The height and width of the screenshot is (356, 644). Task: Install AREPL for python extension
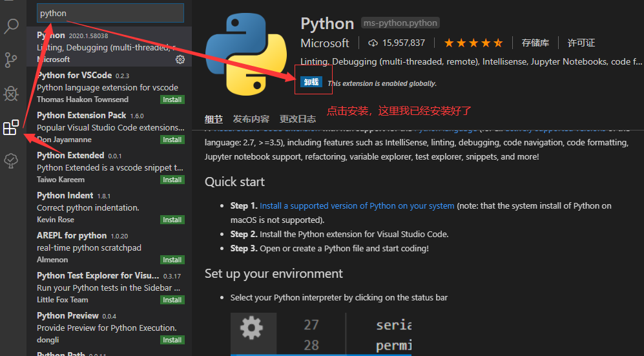pos(172,260)
